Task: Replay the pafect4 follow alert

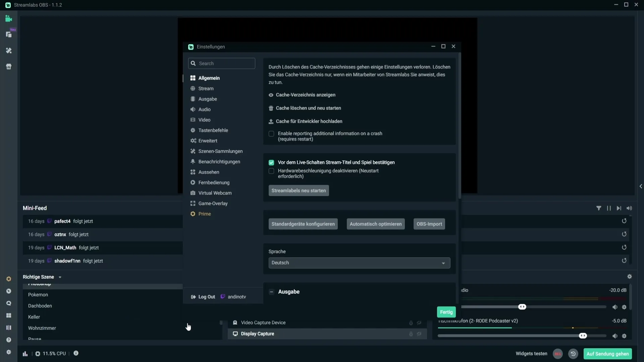Action: (624, 221)
